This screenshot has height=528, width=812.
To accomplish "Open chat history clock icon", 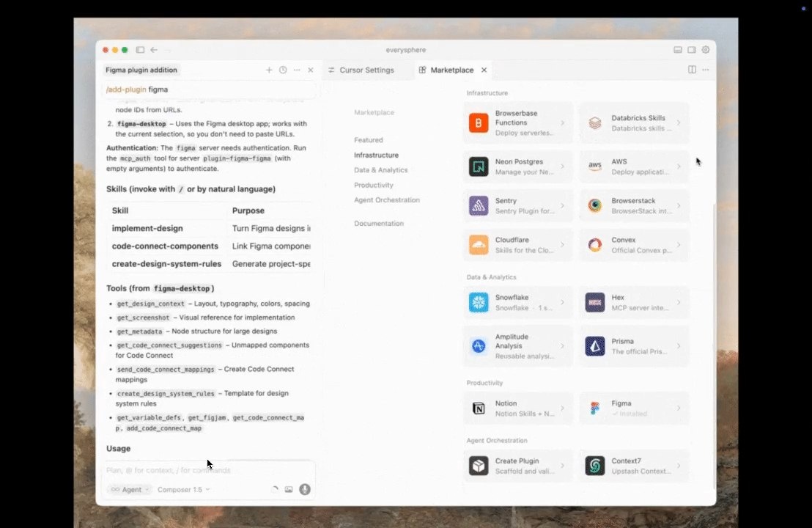I will point(283,70).
